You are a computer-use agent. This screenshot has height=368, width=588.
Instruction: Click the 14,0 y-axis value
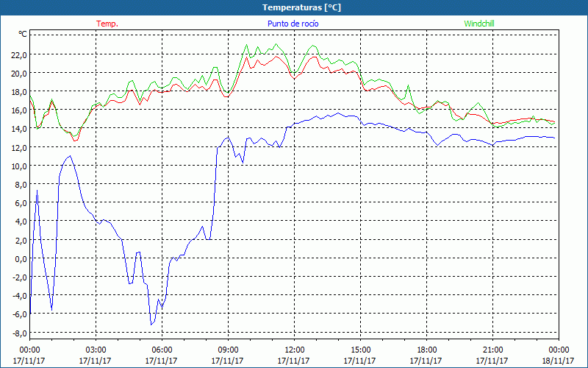[19, 129]
